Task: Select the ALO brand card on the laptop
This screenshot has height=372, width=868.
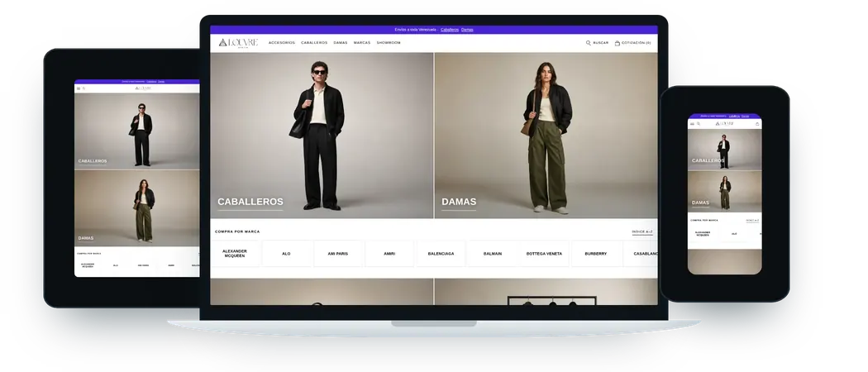Action: (286, 254)
